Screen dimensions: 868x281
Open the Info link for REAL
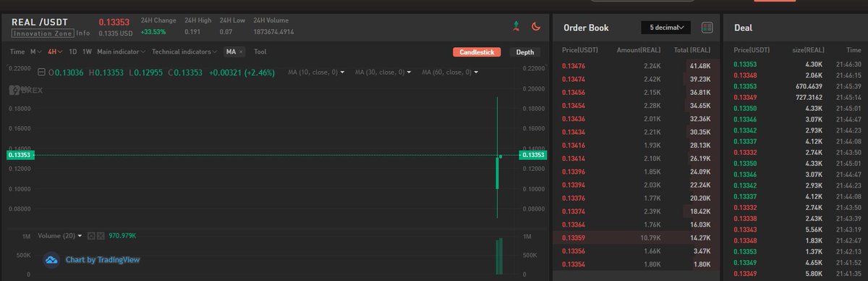point(83,33)
